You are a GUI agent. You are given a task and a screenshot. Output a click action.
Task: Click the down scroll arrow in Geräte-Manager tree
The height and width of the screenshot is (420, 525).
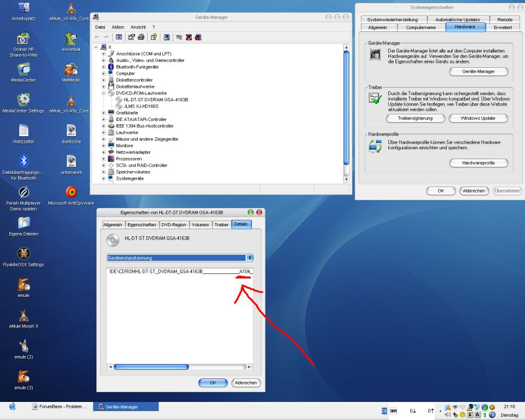[347, 179]
